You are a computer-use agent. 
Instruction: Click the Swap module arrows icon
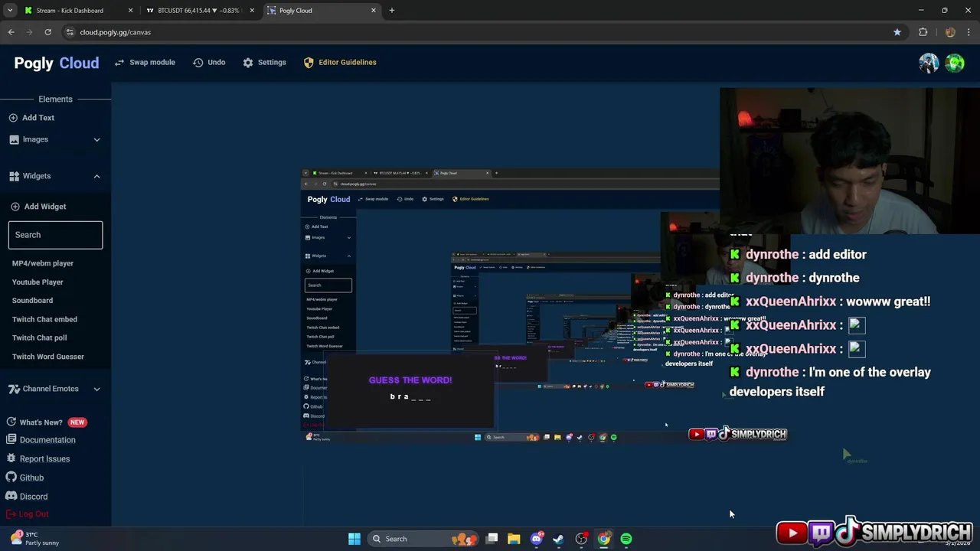pos(119,62)
